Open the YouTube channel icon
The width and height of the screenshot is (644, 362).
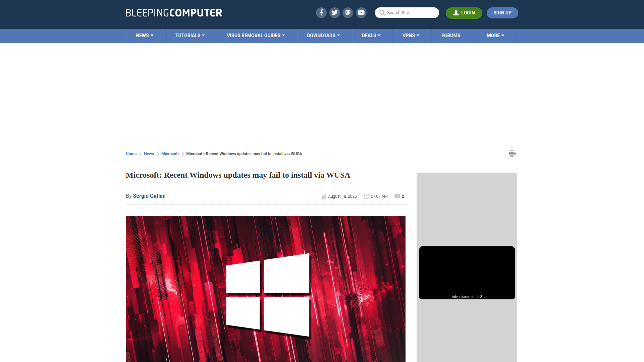(361, 13)
